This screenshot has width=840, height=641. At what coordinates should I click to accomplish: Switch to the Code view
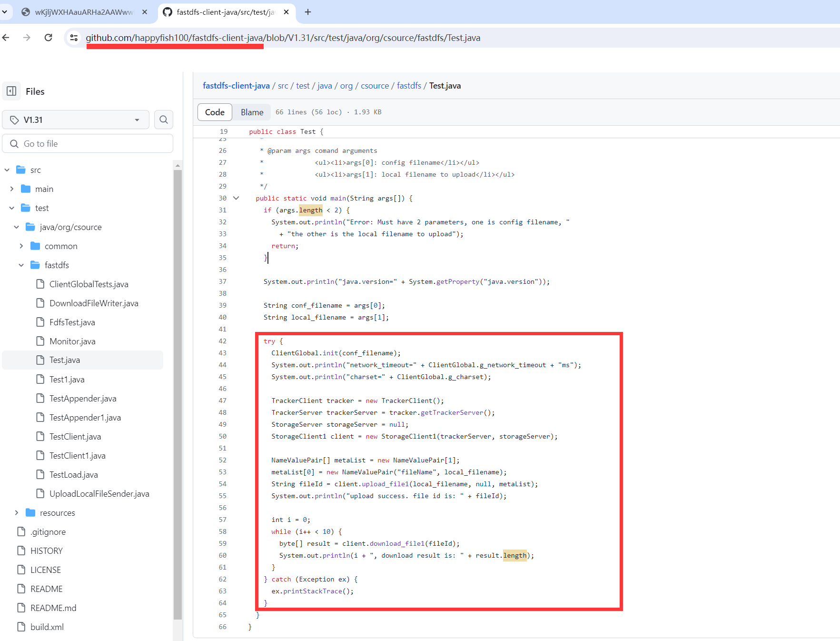(x=215, y=112)
